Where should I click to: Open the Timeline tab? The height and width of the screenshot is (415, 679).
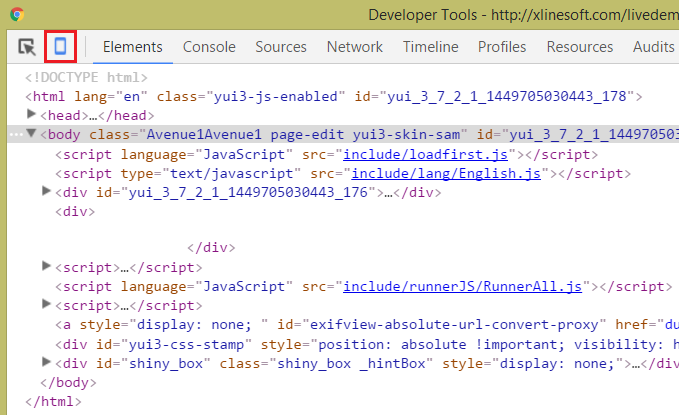(430, 47)
